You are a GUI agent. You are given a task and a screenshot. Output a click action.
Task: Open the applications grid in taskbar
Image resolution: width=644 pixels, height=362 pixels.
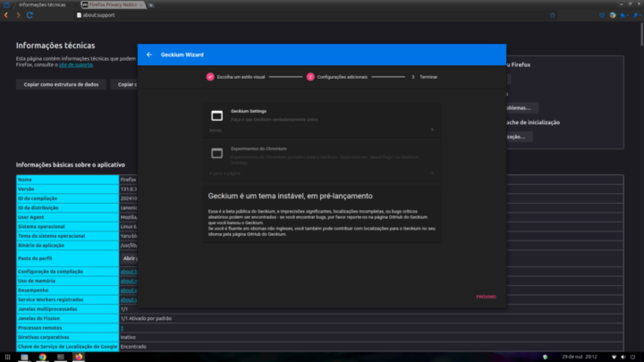(7, 357)
